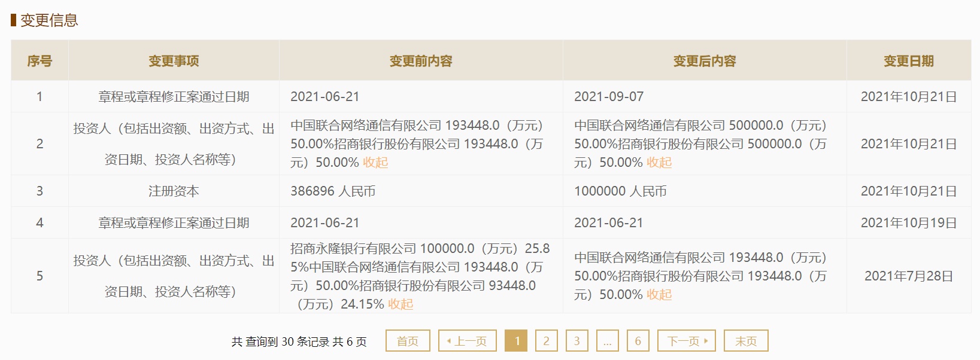
Task: Click the 上一页 previous page button
Action: 467,341
